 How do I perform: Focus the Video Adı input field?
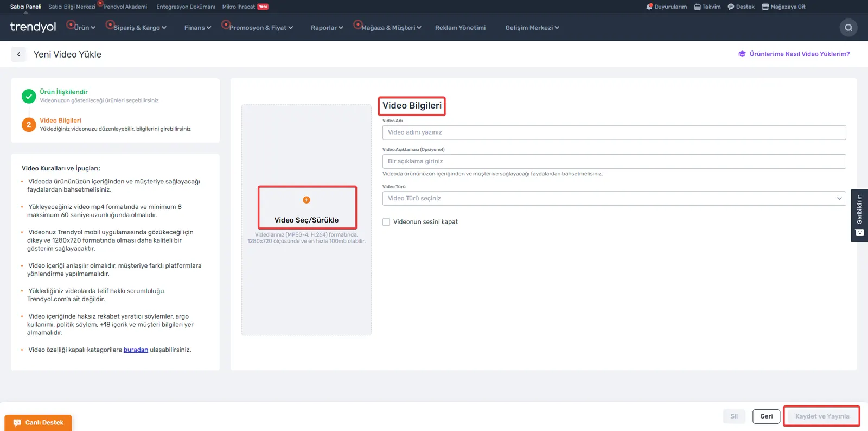click(614, 132)
